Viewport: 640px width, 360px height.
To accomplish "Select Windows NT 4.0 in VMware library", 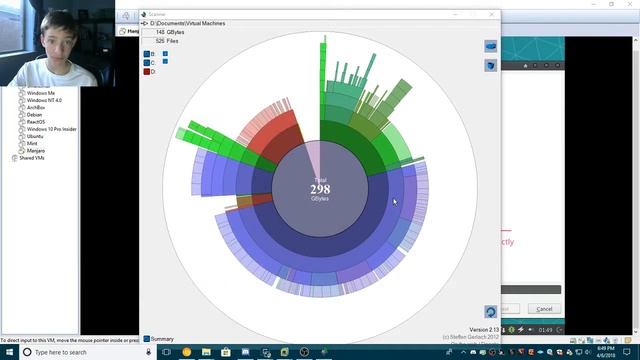I will pos(44,100).
